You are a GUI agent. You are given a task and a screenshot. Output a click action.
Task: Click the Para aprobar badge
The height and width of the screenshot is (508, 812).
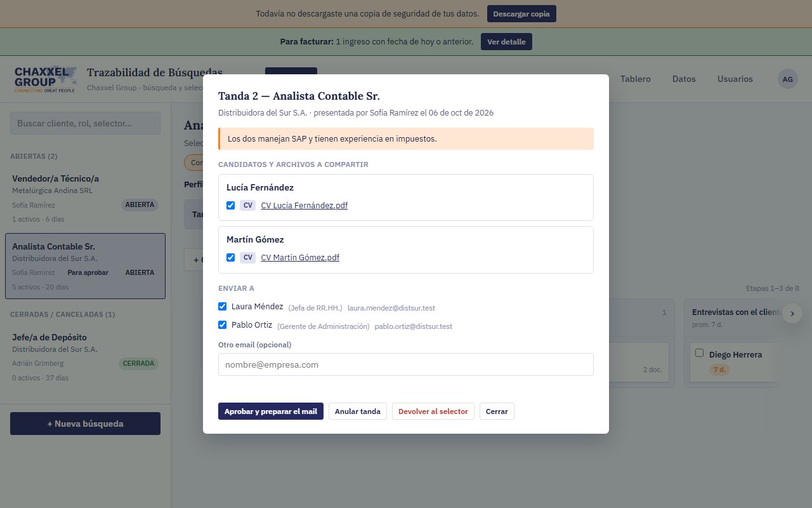click(88, 272)
